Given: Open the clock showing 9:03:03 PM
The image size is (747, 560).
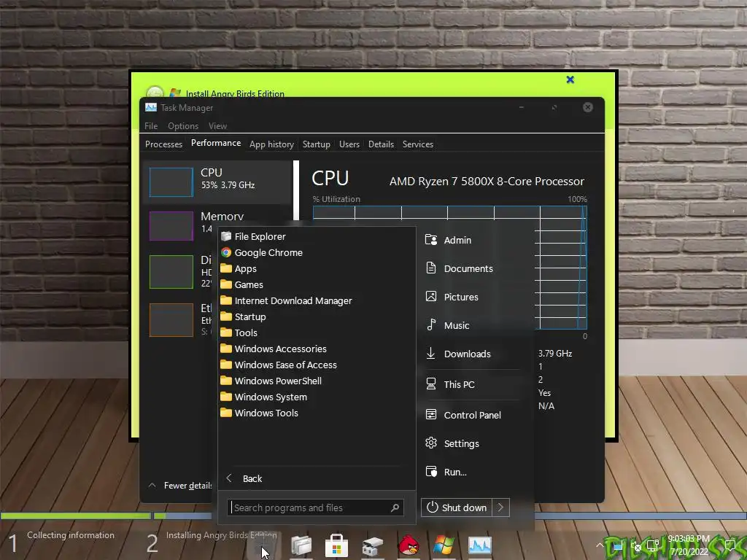Looking at the screenshot, I should click(689, 539).
